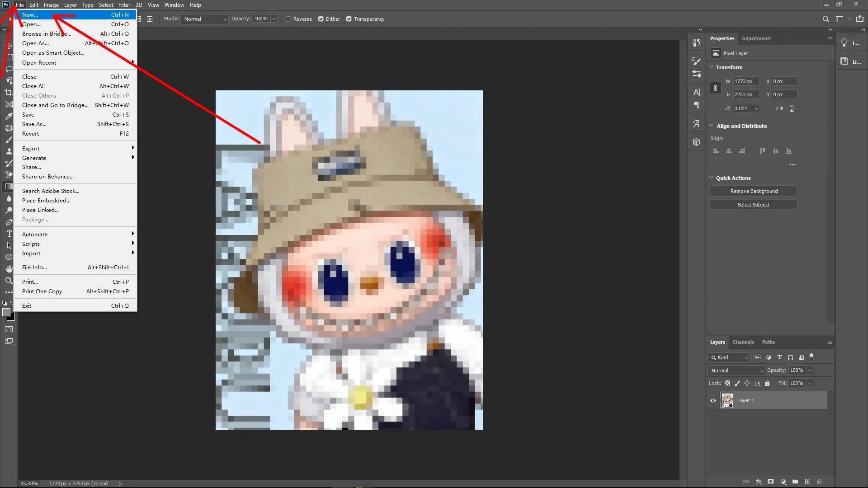This screenshot has height=488, width=868.
Task: Choose New from the File menu
Action: [x=30, y=14]
